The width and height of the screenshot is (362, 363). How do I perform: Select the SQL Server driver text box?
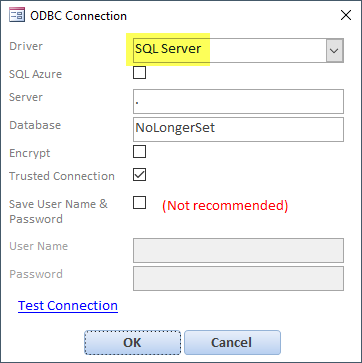[230, 50]
